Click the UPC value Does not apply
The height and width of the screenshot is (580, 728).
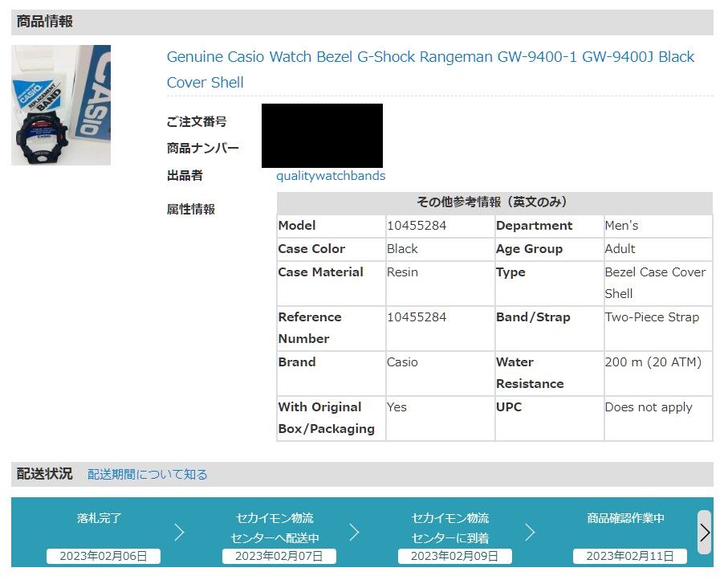tap(649, 407)
